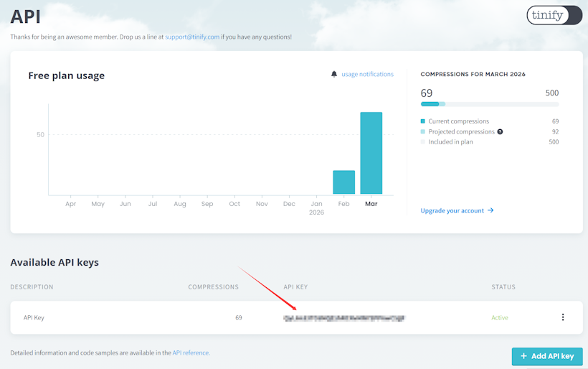
Task: Click the compressions progress bar
Action: click(489, 104)
